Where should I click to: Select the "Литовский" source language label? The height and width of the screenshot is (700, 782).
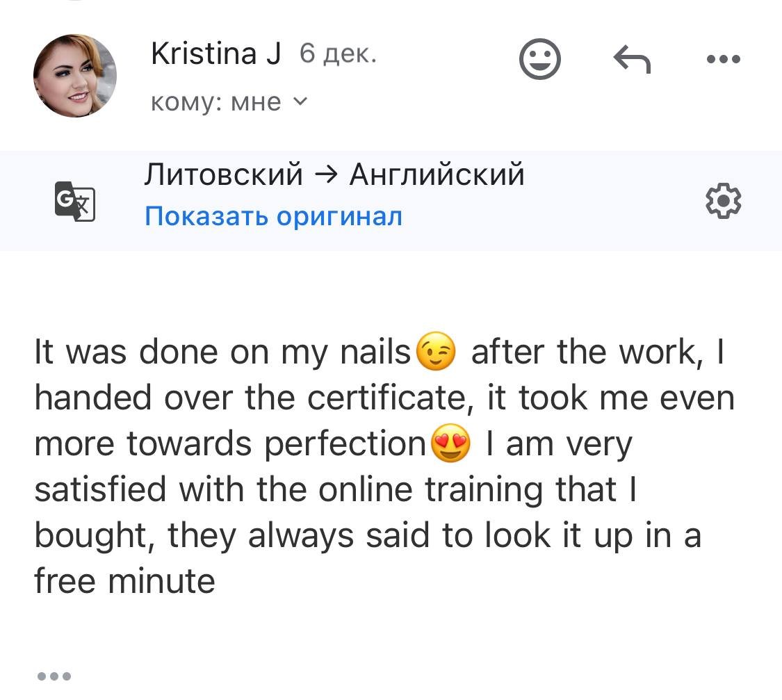[x=223, y=174]
